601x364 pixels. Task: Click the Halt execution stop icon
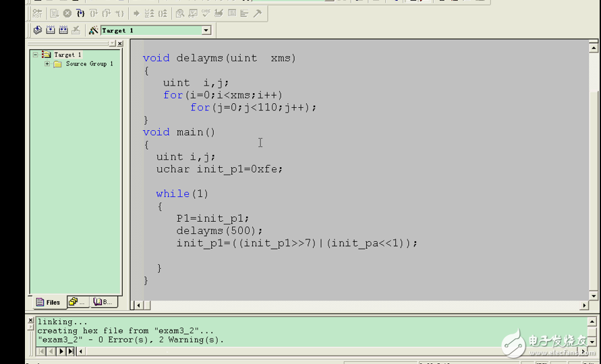pos(67,13)
